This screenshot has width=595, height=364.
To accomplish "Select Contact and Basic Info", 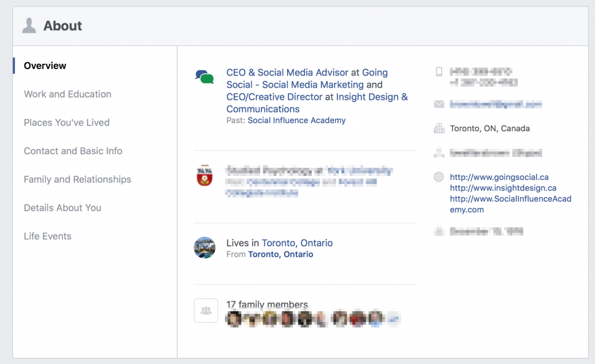I will (x=73, y=151).
